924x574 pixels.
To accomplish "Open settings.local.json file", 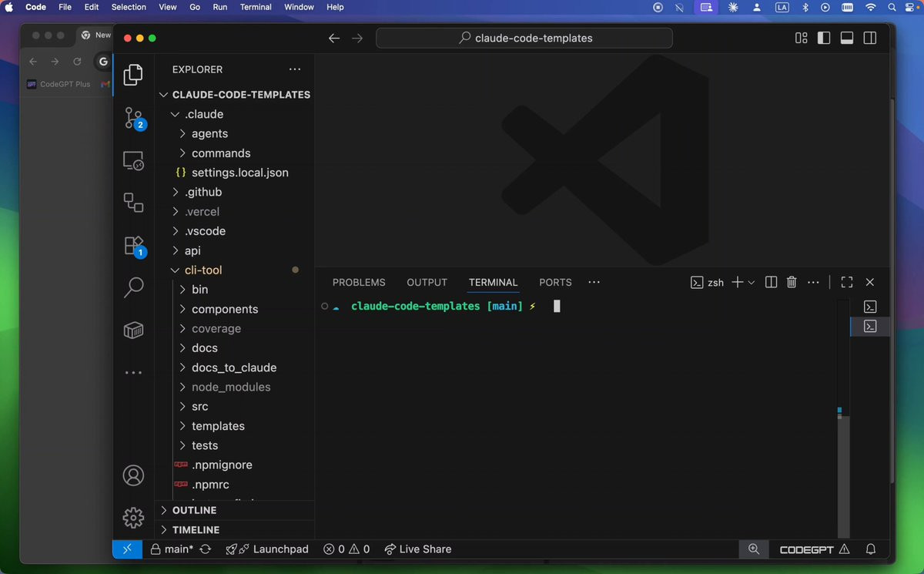I will (x=235, y=173).
